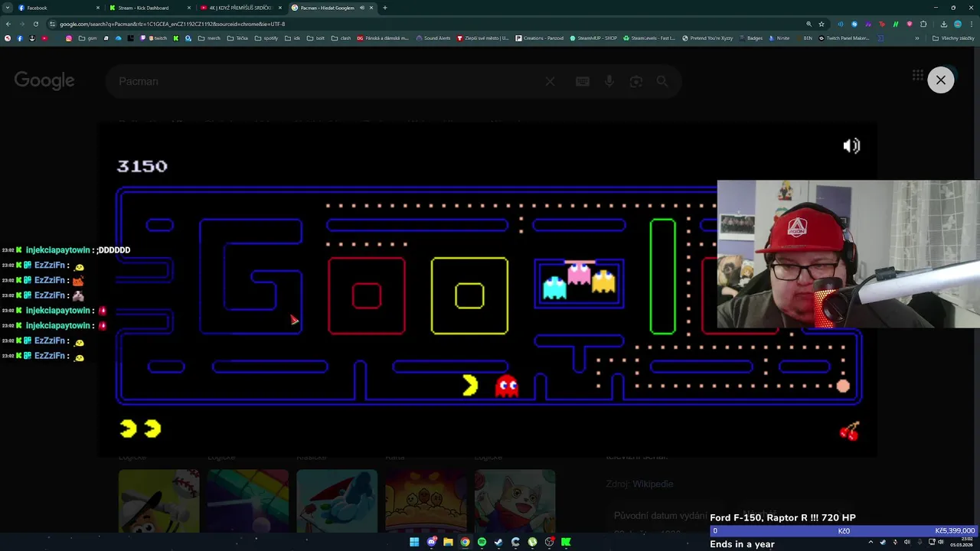Screen dimensions: 980x551
Task: Open the Creations - Panzoid bookmark
Action: [x=540, y=37]
